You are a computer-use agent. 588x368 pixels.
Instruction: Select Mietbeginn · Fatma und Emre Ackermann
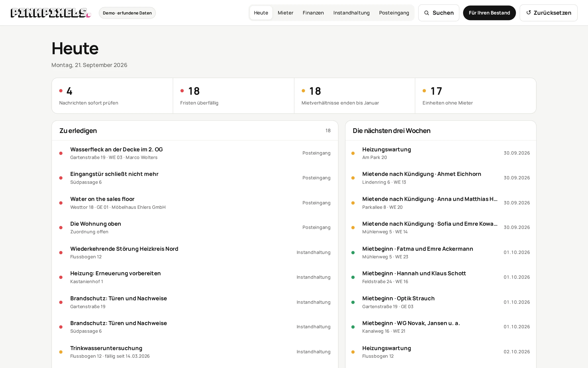pos(441,252)
